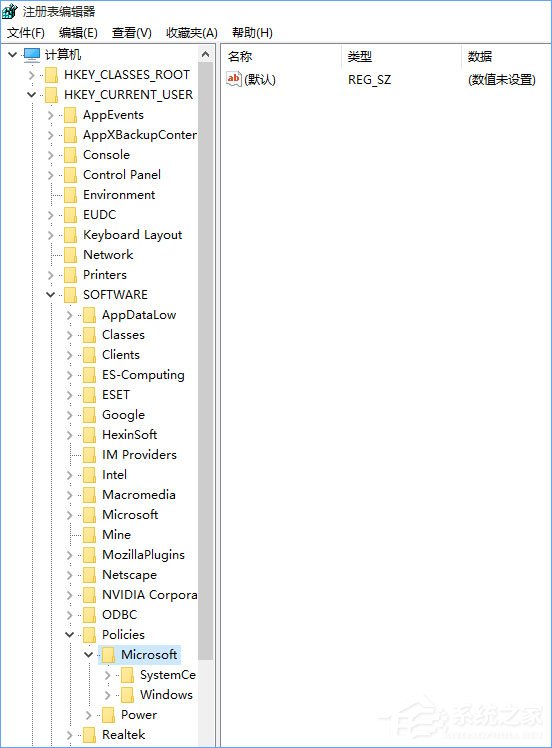Click the SOFTWARE folder icon
Viewport: 552px width, 748px height.
tap(71, 295)
